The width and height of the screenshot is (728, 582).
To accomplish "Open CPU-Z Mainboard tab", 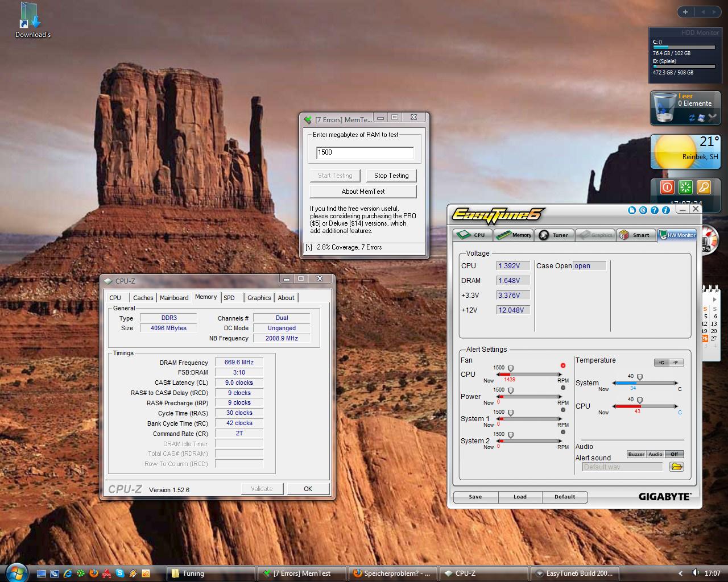I will click(x=174, y=298).
